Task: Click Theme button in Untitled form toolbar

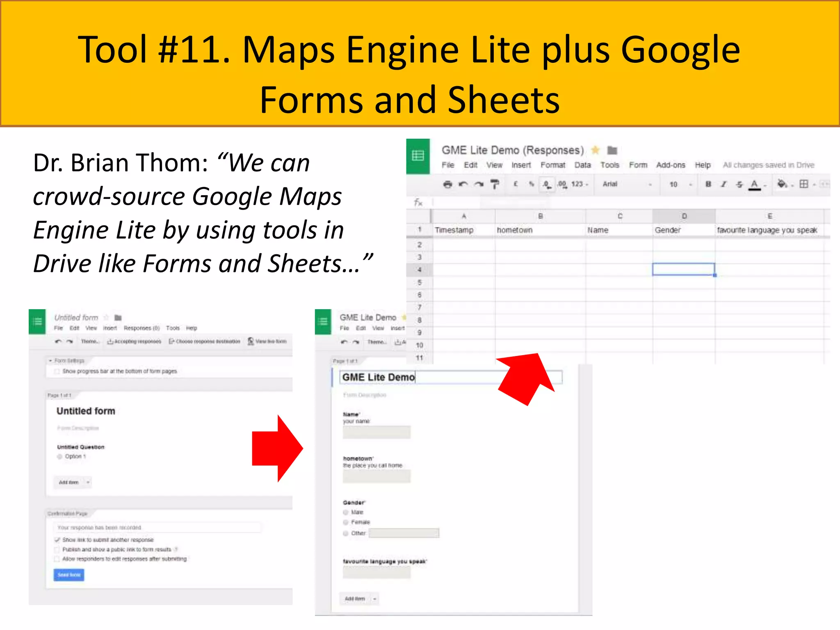Action: point(90,341)
